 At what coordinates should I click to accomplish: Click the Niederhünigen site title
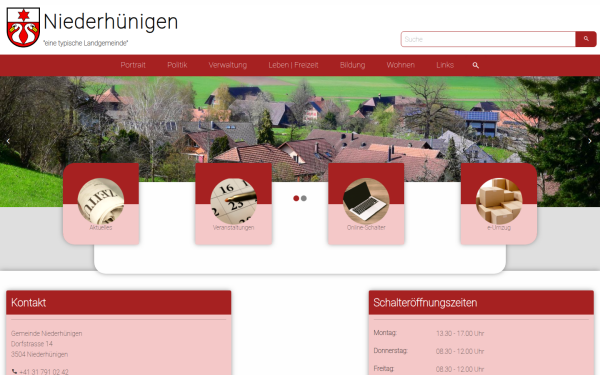pyautogui.click(x=111, y=22)
